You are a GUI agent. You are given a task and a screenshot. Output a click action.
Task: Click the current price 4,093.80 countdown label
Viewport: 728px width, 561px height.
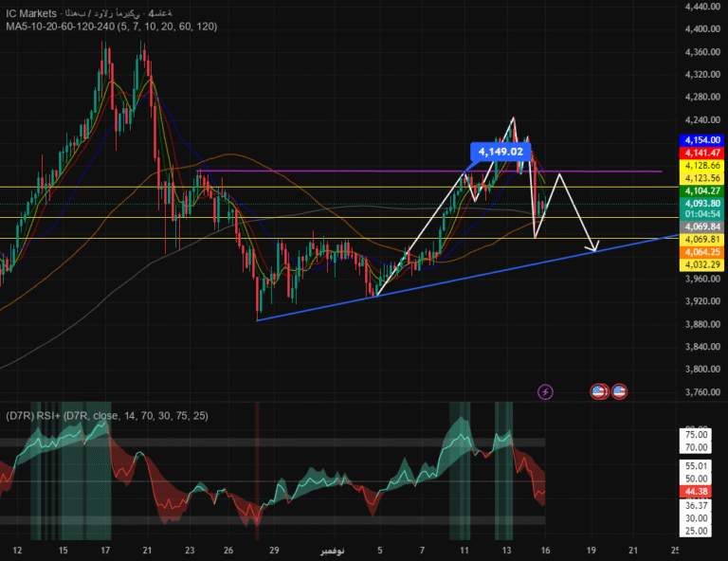[x=702, y=208]
